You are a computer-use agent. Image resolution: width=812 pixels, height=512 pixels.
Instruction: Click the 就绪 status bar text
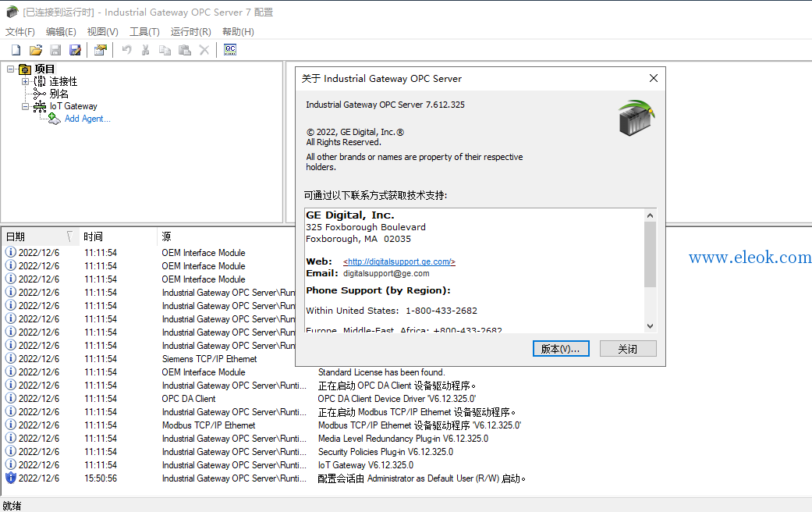click(12, 506)
